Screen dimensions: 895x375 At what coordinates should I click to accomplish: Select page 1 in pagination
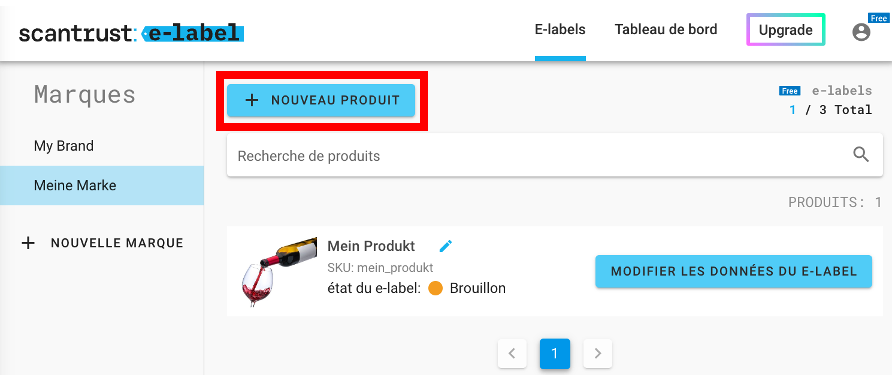555,353
